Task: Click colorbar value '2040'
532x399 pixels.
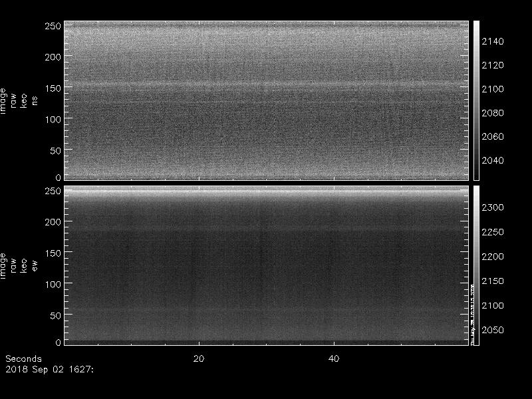Action: point(493,160)
